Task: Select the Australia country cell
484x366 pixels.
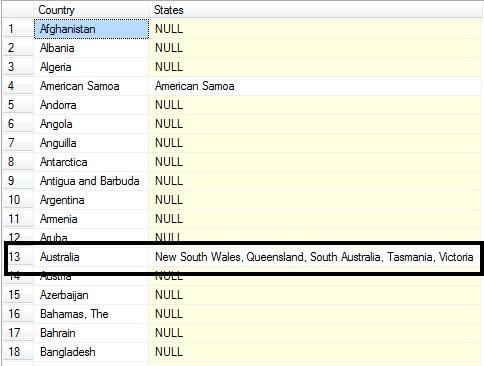Action: pos(91,257)
